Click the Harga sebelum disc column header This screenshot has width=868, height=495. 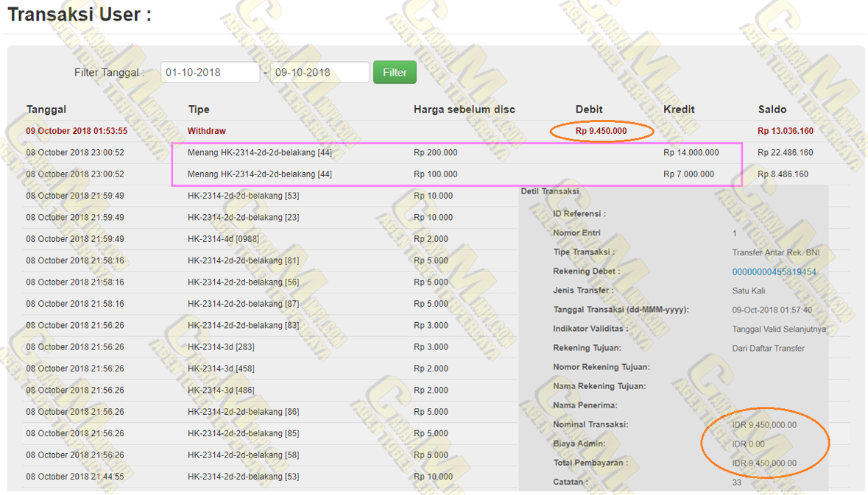pyautogui.click(x=464, y=110)
